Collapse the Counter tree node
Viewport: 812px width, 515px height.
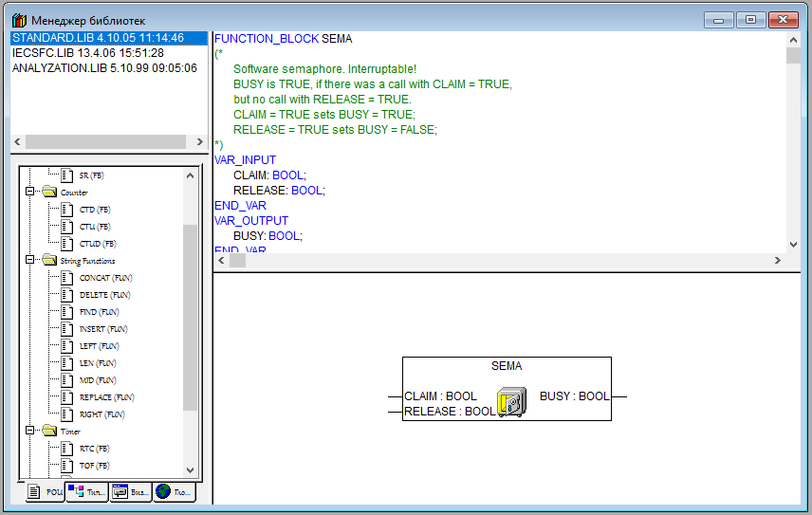(30, 193)
